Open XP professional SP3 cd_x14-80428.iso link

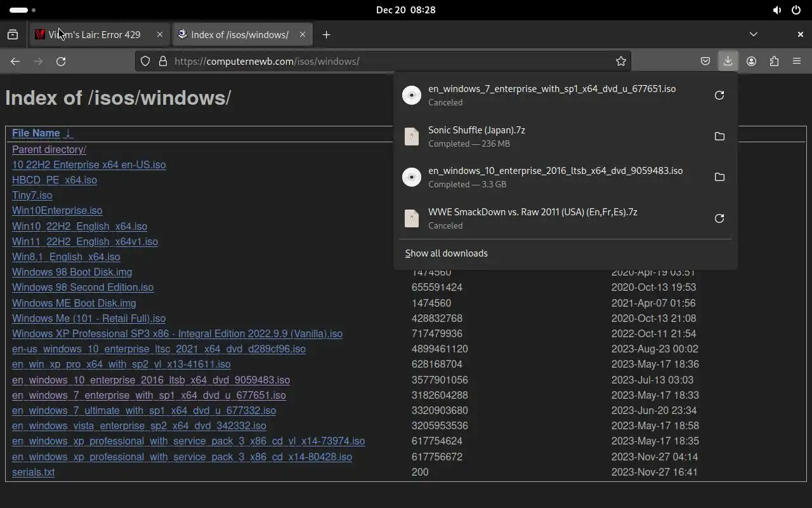182,457
